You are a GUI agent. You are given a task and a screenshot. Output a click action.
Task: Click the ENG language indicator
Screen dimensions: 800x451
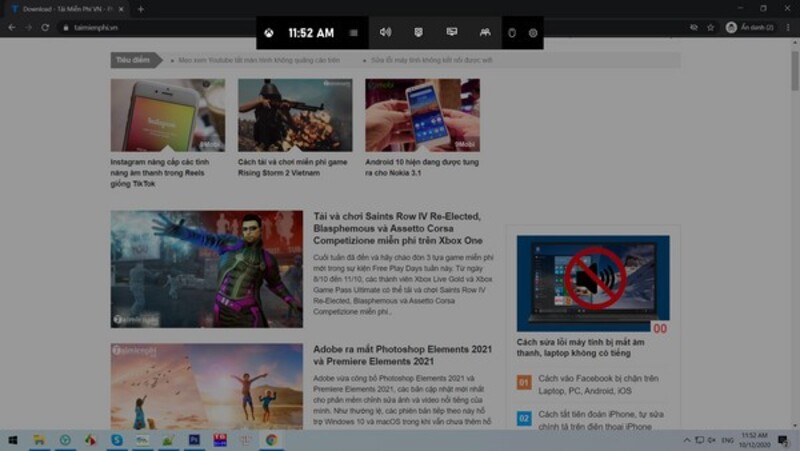point(728,440)
